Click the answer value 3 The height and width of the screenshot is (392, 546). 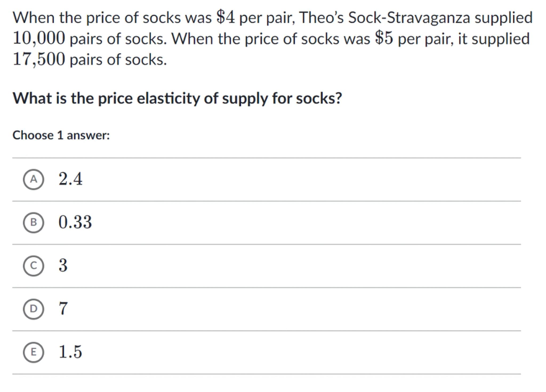click(63, 265)
